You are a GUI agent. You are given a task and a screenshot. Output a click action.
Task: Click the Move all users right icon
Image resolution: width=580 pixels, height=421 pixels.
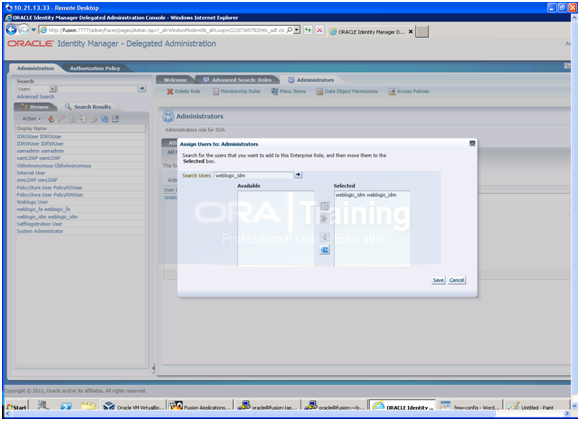tap(324, 219)
